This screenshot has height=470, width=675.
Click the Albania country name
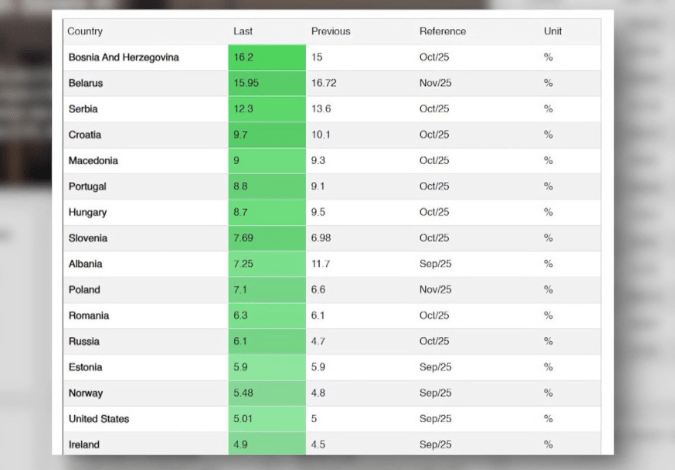point(85,264)
